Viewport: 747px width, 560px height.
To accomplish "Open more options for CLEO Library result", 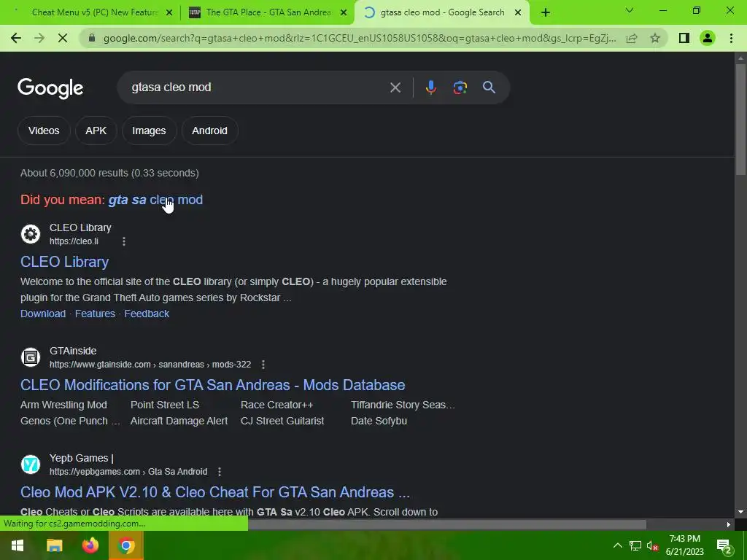I will 124,241.
